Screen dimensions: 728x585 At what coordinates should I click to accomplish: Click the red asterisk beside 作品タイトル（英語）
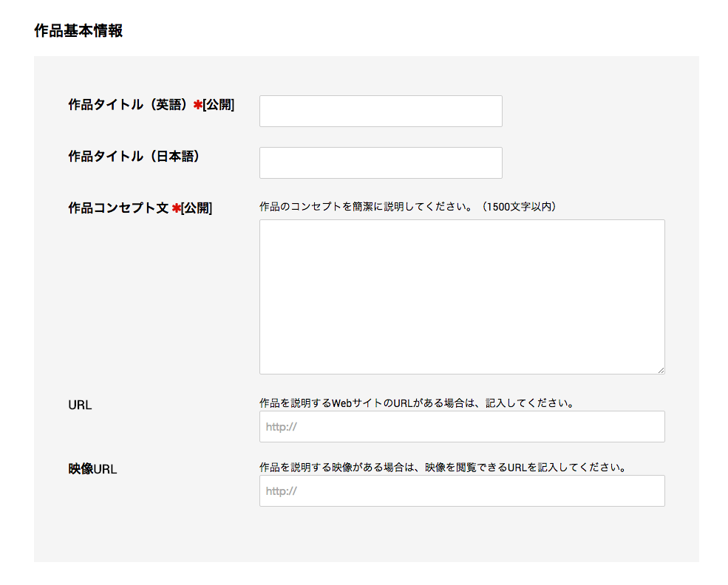(198, 105)
